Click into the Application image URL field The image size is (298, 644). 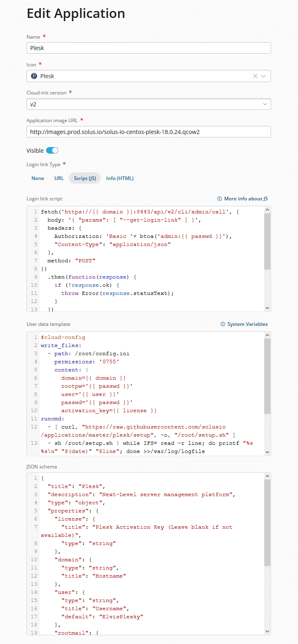tap(149, 132)
